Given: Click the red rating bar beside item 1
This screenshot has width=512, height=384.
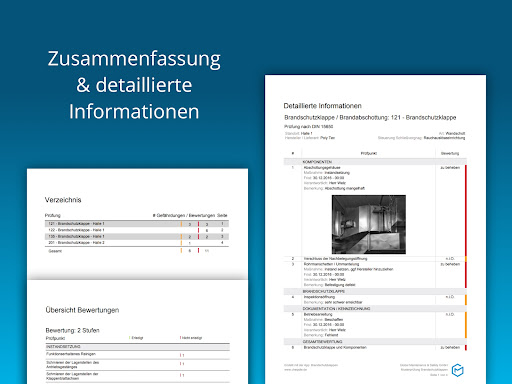Looking at the screenshot, I should [466, 210].
